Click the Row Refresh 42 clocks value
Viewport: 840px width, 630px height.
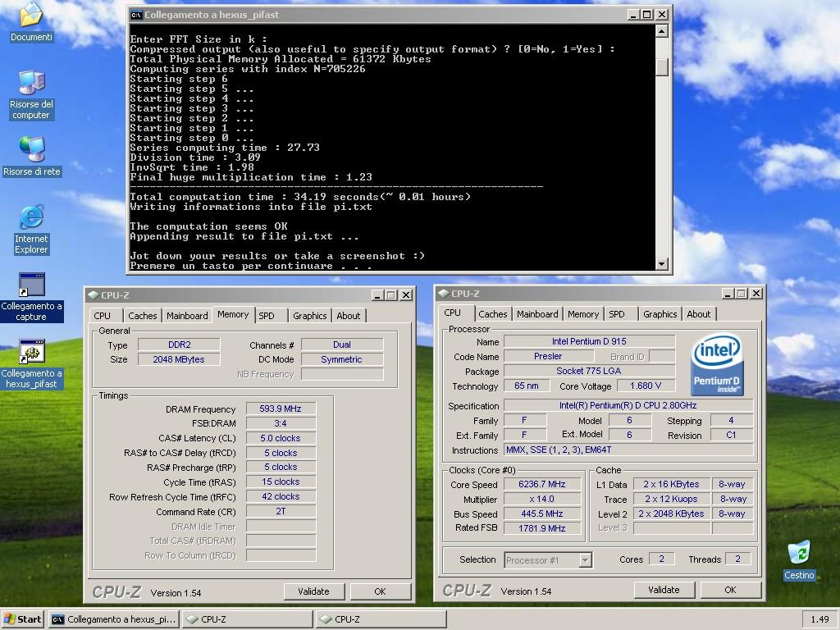(x=281, y=496)
